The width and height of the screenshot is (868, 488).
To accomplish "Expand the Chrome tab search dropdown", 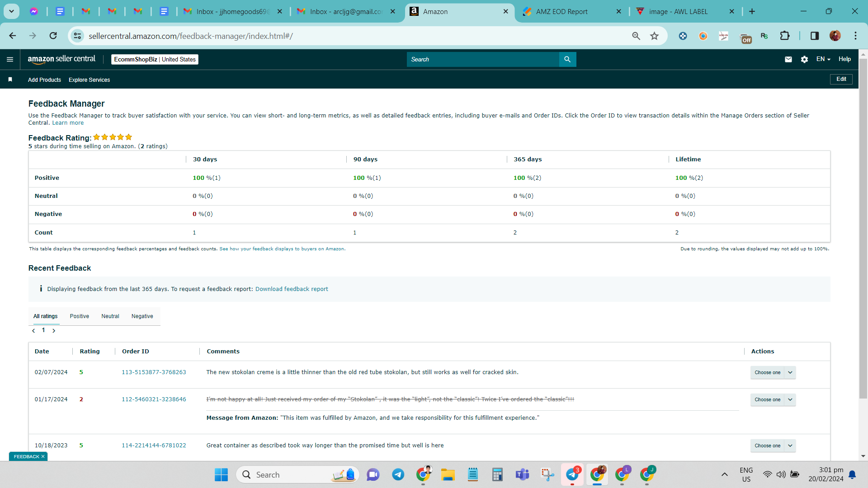I will click(x=11, y=11).
